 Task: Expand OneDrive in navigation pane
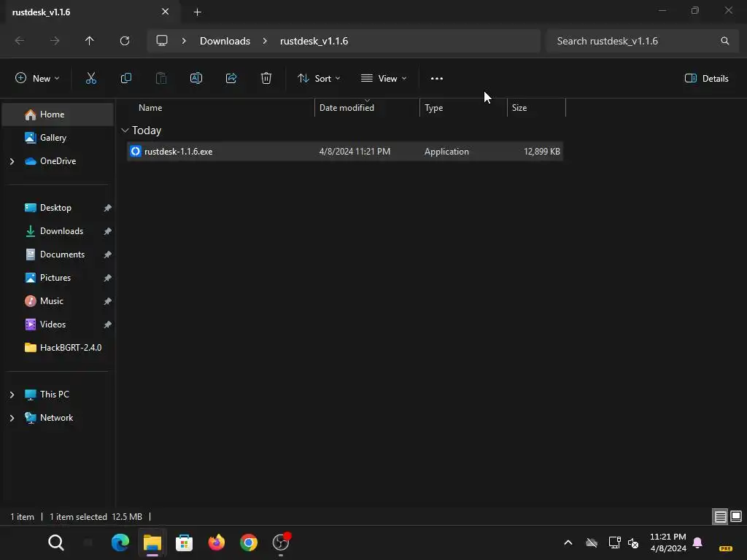(12, 161)
